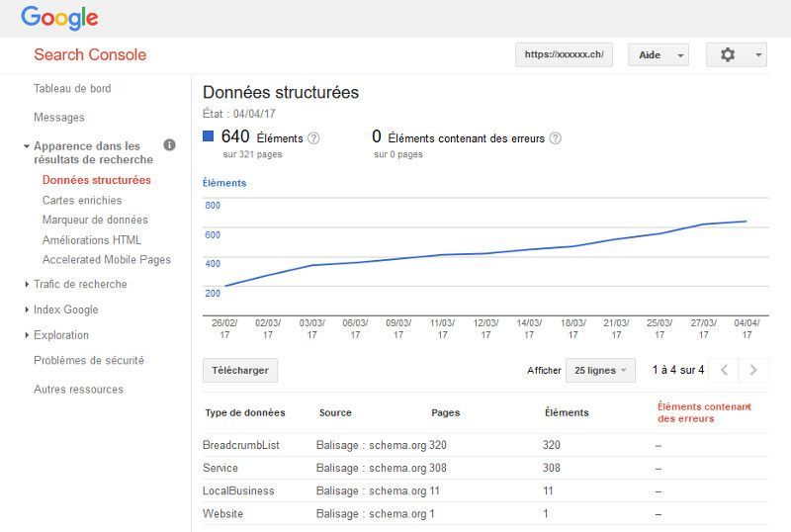Image resolution: width=791 pixels, height=532 pixels.
Task: Click the 308 elements value for Service
Action: coord(552,468)
